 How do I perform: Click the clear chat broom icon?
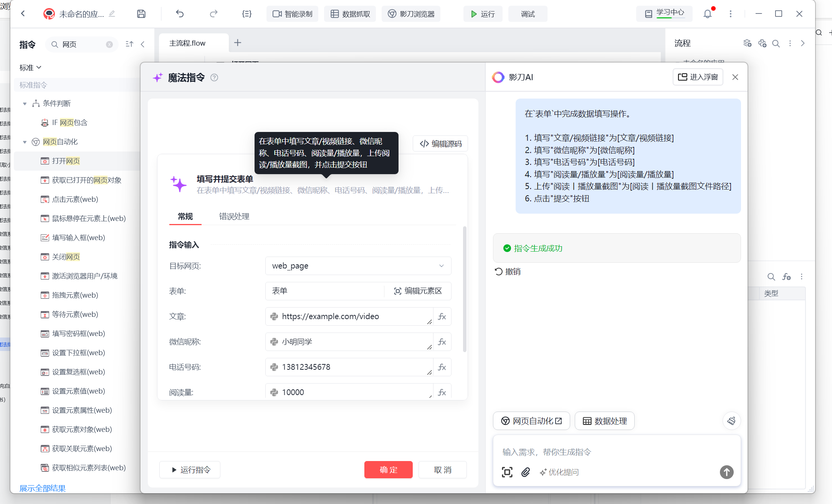click(x=731, y=421)
